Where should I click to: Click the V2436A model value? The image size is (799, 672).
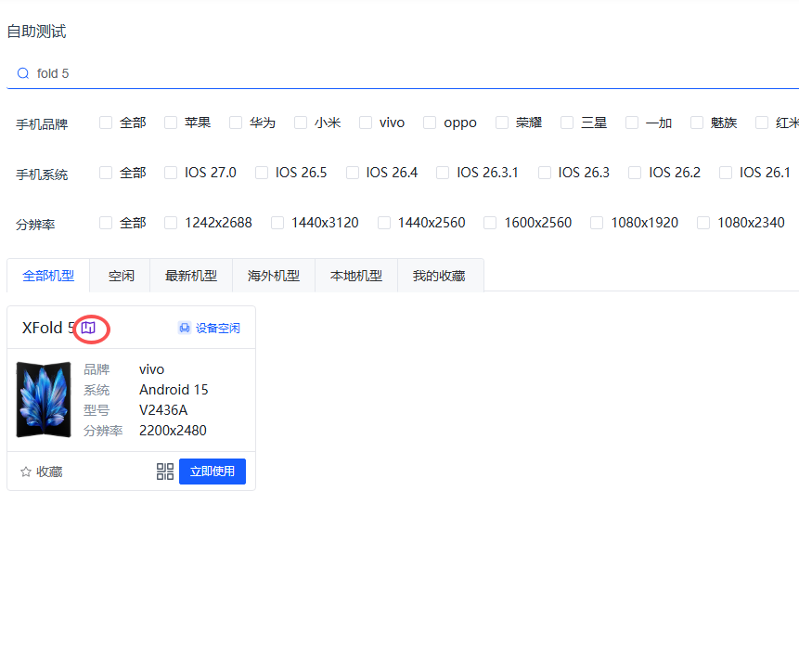point(163,410)
